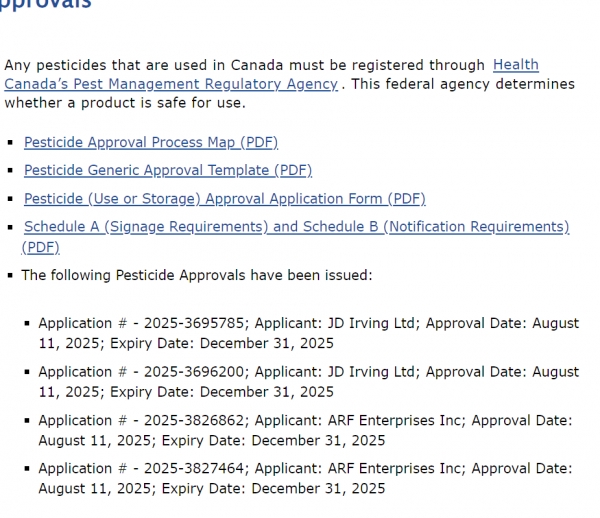Screen dimensions: 600x518
Task: Open Pesticide Approval Application Form PDF link
Action: click(224, 199)
